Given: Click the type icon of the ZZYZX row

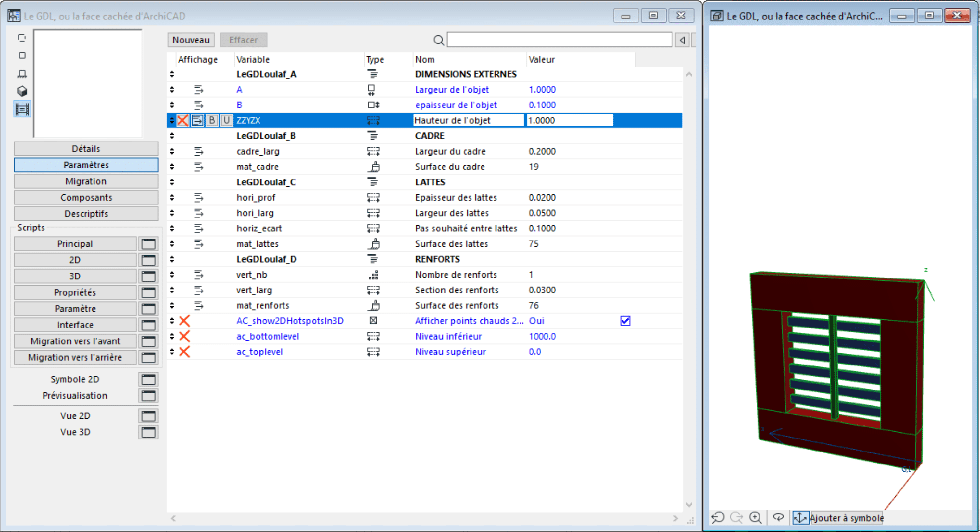Looking at the screenshot, I should 373,120.
